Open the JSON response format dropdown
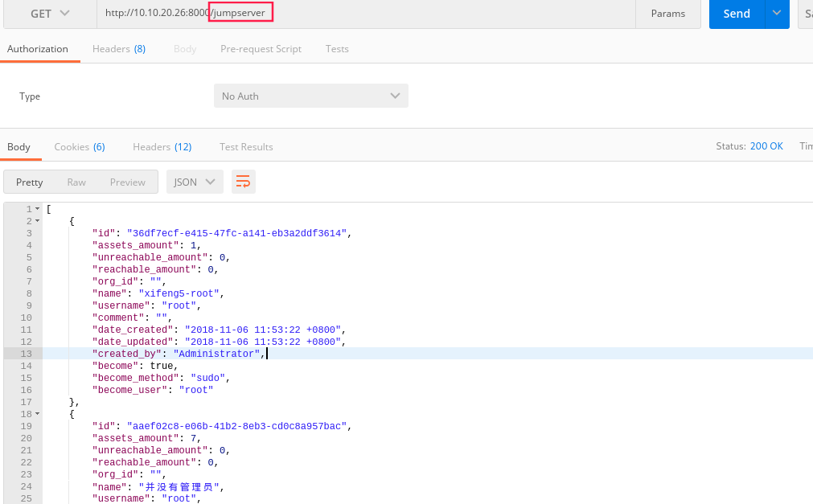 click(x=194, y=182)
